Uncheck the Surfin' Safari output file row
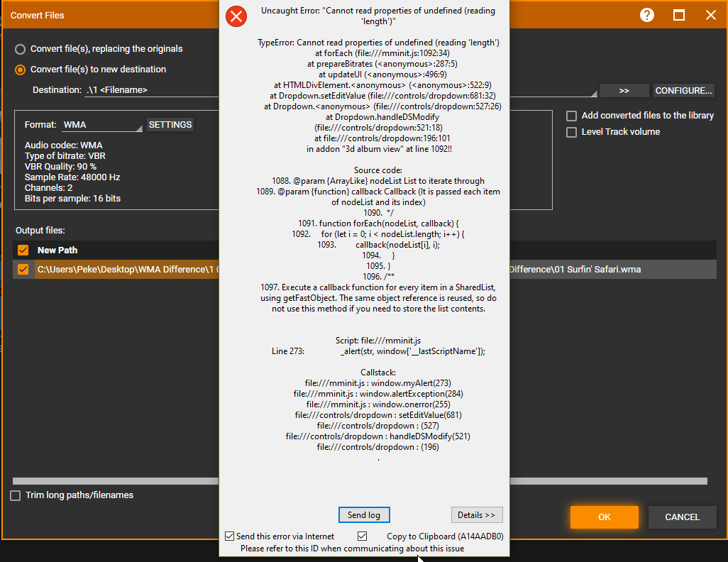Viewport: 728px width, 562px height. pos(23,270)
